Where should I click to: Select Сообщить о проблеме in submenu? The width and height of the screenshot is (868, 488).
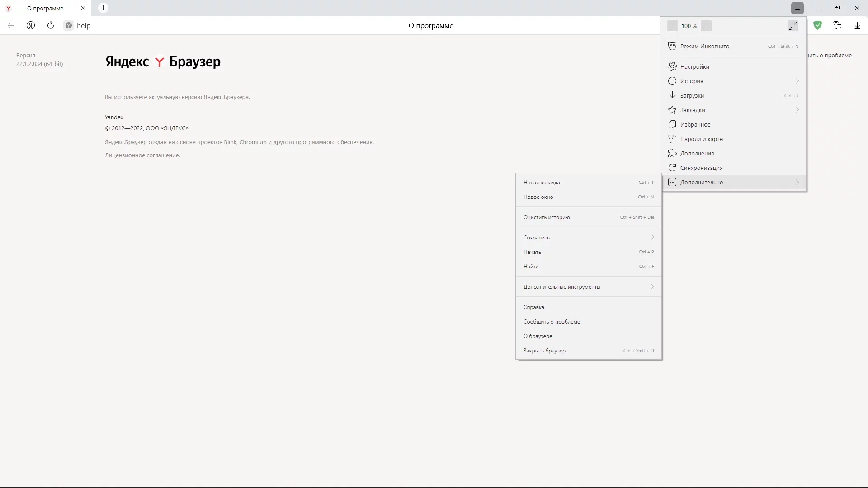[589, 322]
